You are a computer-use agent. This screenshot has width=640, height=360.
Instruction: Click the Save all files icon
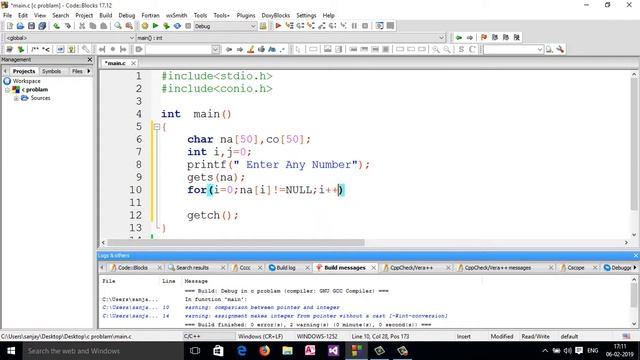click(42, 26)
